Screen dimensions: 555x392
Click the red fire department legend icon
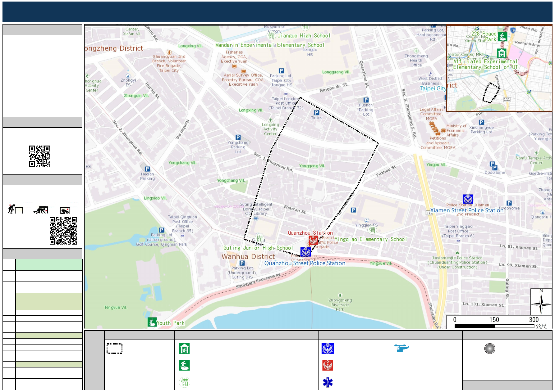coord(328,365)
